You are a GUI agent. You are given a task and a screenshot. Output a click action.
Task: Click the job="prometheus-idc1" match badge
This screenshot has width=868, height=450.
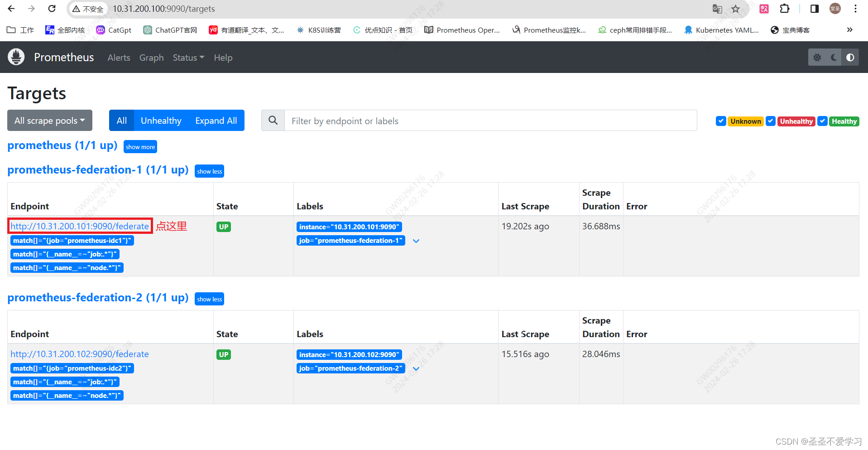pyautogui.click(x=72, y=241)
